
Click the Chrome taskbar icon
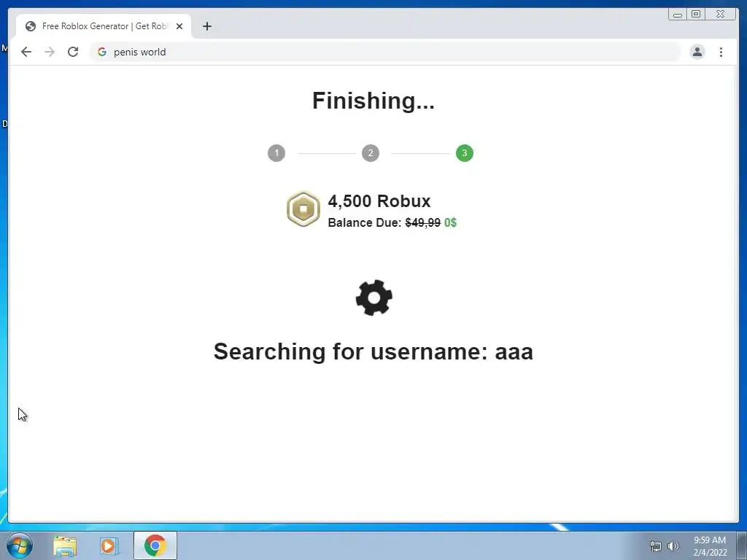click(155, 545)
